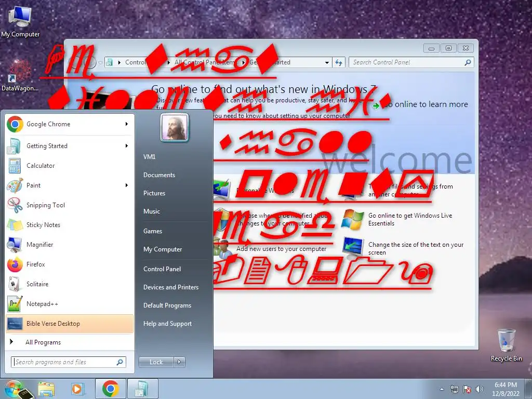Open the network tray icon

point(454,389)
